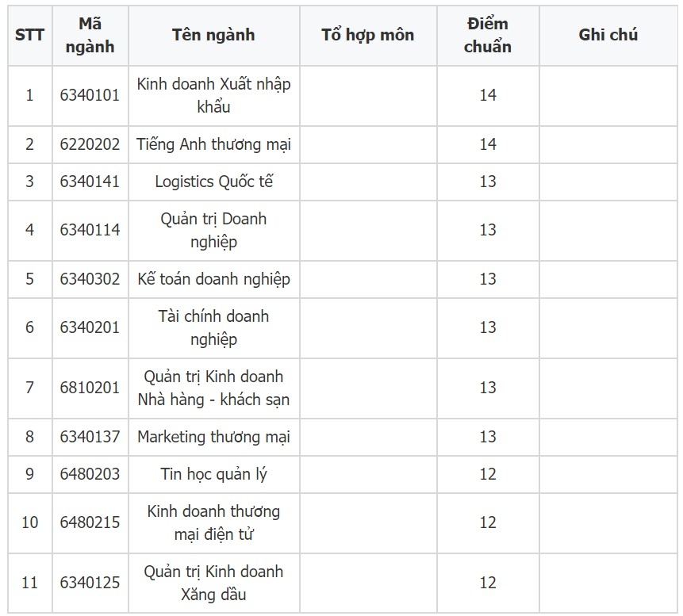Select the "Kinh doanh Xuất nhập khẩu" cell
The height and width of the screenshot is (616, 683).
(213, 95)
